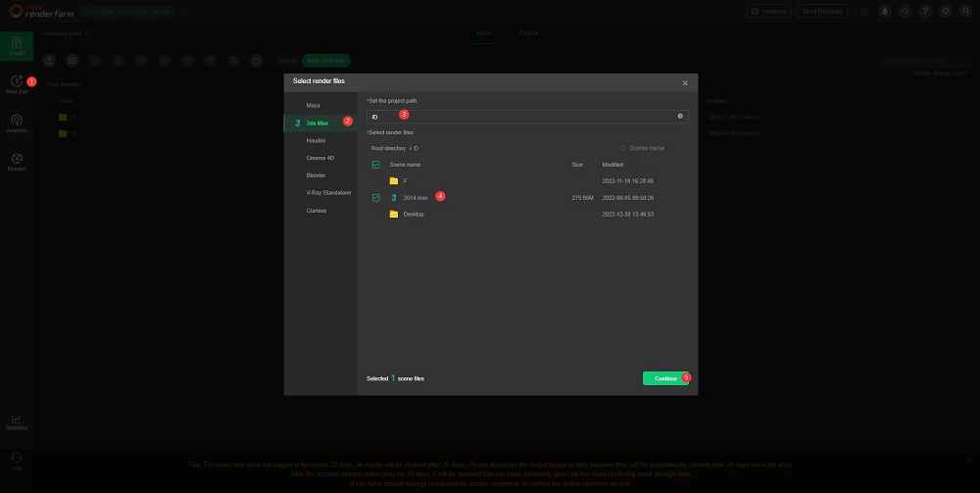Image resolution: width=980 pixels, height=493 pixels.
Task: Check the D folder checkbox in background
Action: [46, 133]
